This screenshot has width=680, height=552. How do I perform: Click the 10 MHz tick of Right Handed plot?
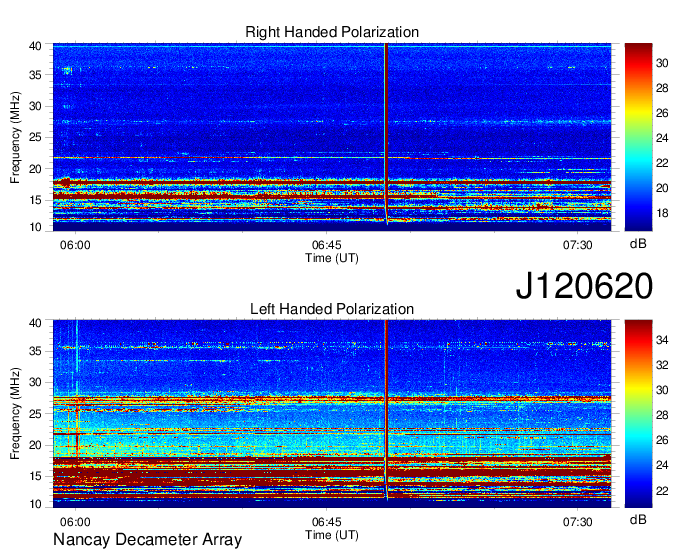point(35,227)
